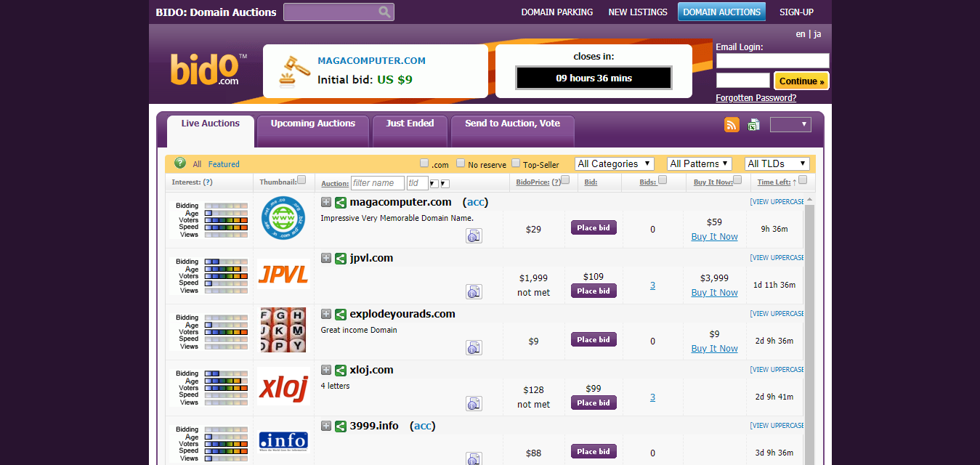
Task: Place bid on jpvl.com
Action: tap(594, 291)
